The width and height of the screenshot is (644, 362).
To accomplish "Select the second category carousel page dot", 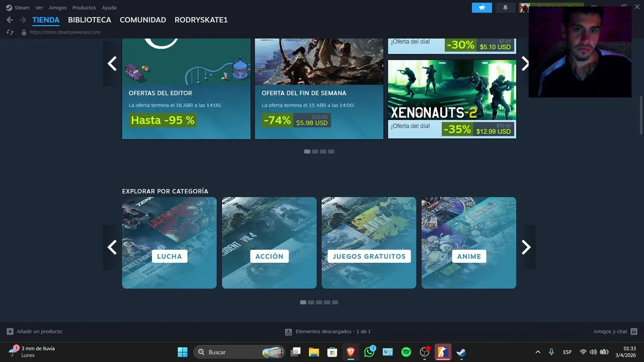I will [311, 302].
